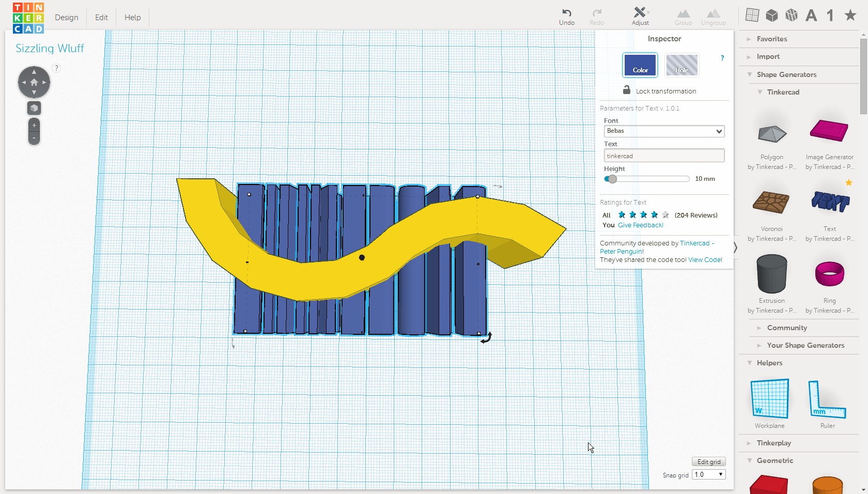868x494 pixels.
Task: Click the Edit grid button
Action: tap(708, 461)
